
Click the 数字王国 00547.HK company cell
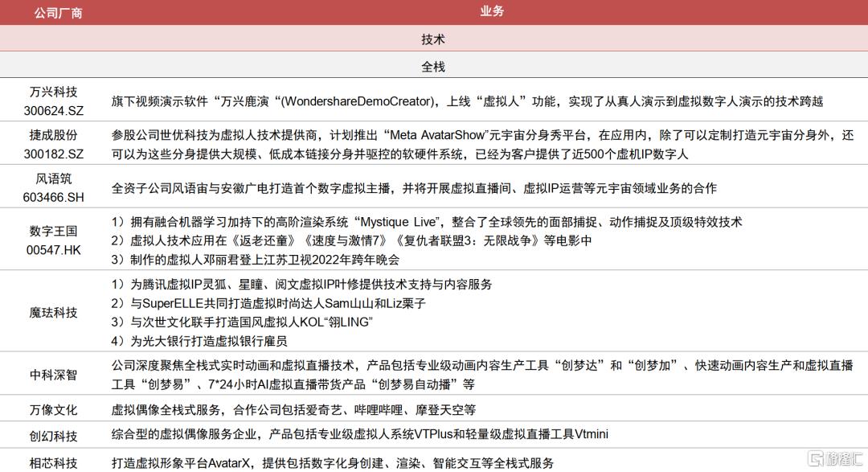pyautogui.click(x=54, y=240)
